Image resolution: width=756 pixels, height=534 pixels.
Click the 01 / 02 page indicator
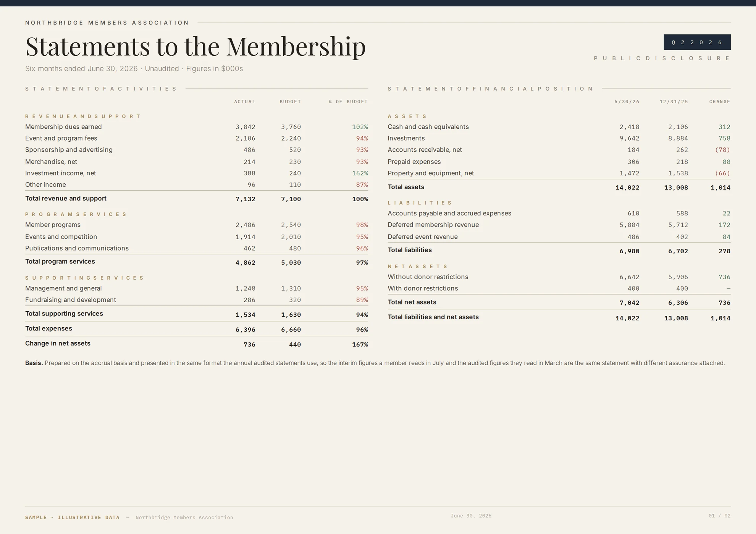coord(719,516)
